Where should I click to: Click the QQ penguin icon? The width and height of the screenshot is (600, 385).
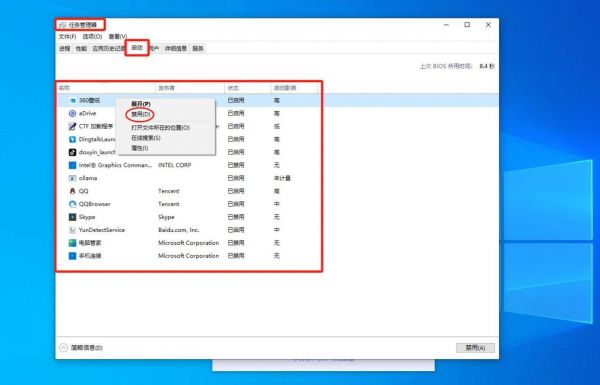(x=72, y=191)
